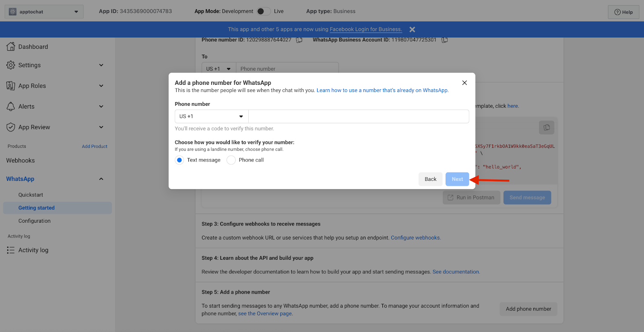The image size is (644, 332).
Task: Copy the code snippet with copy icon
Action: click(547, 127)
